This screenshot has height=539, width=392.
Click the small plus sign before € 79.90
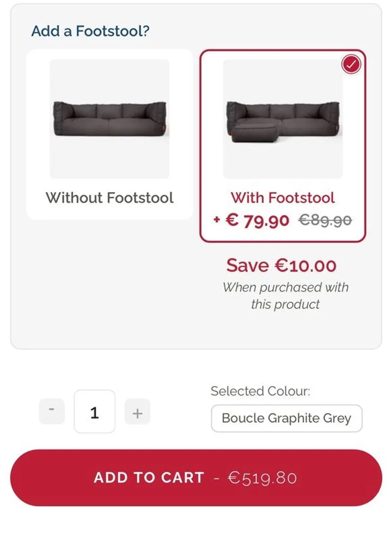tap(217, 221)
